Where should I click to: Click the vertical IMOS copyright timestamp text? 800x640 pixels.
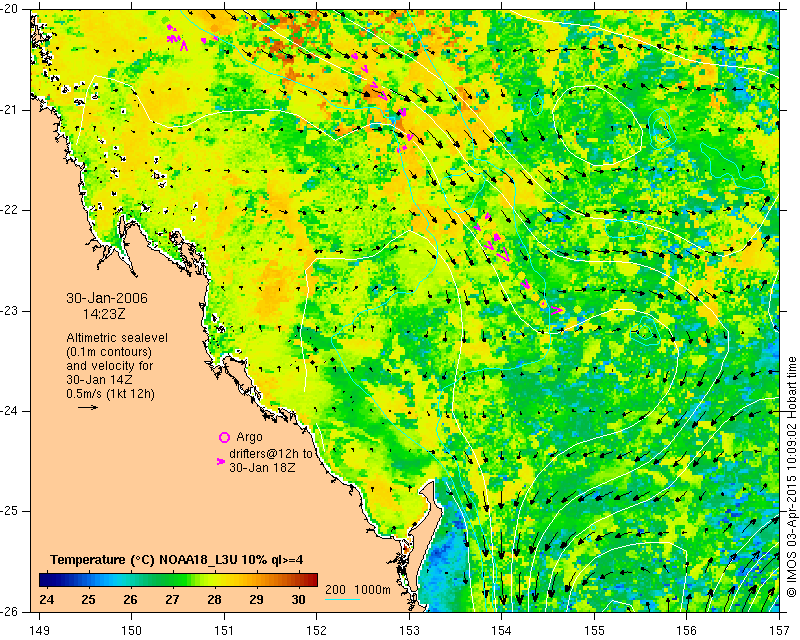[x=791, y=477]
